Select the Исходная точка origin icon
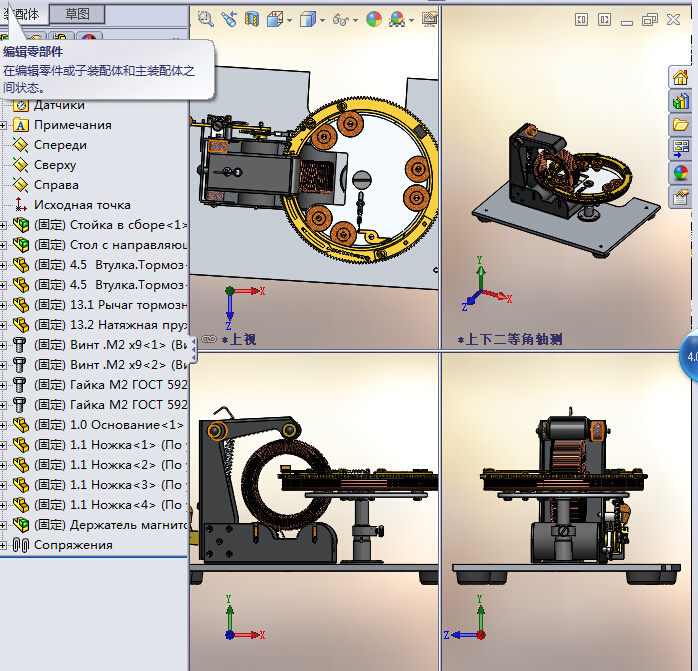This screenshot has height=671, width=698. click(x=20, y=205)
